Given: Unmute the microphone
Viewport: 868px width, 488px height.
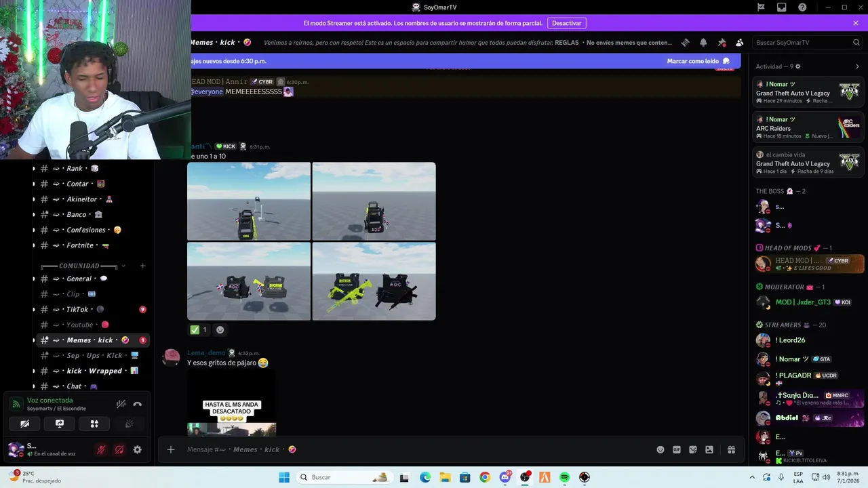Looking at the screenshot, I should pyautogui.click(x=101, y=449).
